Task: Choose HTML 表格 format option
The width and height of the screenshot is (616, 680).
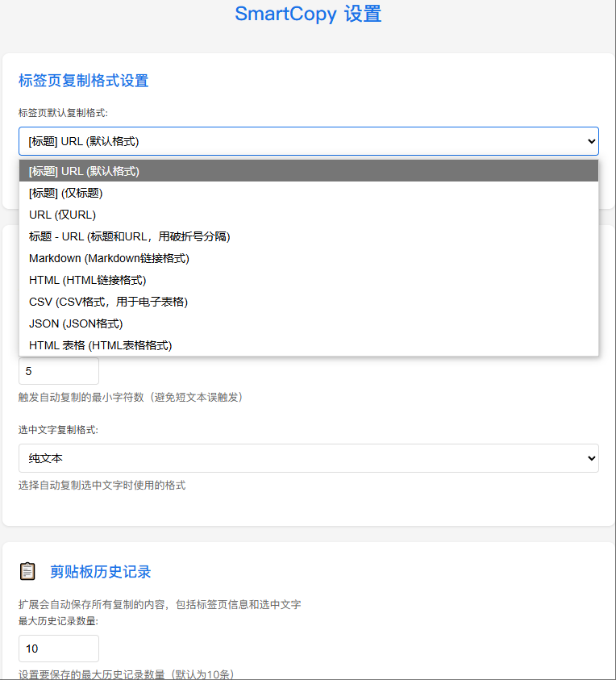Action: (x=308, y=345)
